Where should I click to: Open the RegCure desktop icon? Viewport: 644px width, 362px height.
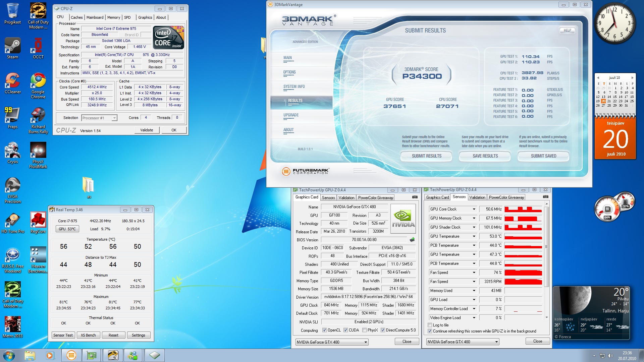coord(38,223)
